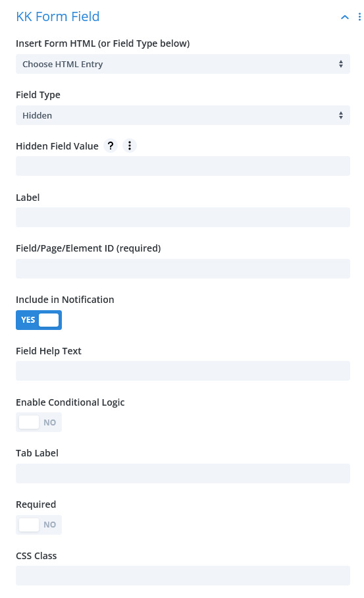The width and height of the screenshot is (364, 598).
Task: Open Hidden Field Value three-dot menu
Action: pos(130,146)
